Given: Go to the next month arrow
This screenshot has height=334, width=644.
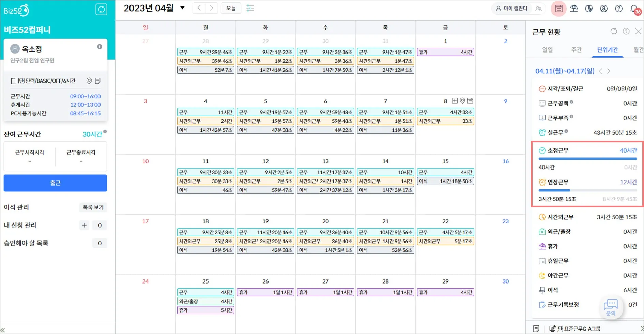Looking at the screenshot, I should tap(211, 8).
